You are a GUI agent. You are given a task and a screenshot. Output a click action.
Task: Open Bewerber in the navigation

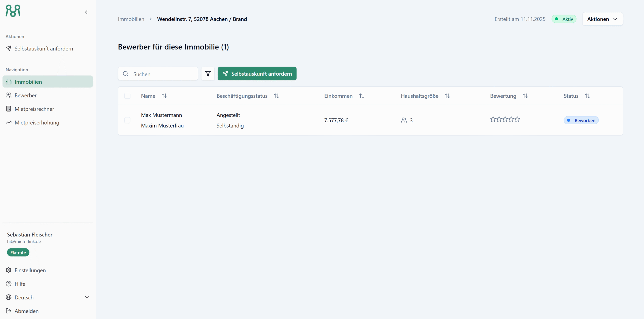click(26, 95)
